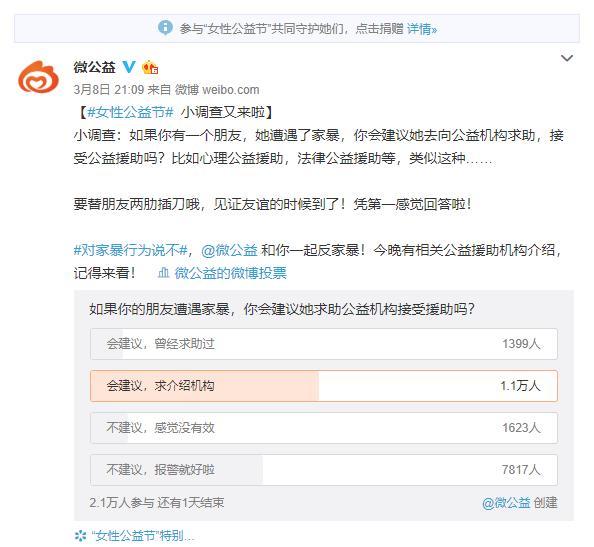Click the 微公益 account name
Image resolution: width=594 pixels, height=547 pixels.
click(94, 67)
